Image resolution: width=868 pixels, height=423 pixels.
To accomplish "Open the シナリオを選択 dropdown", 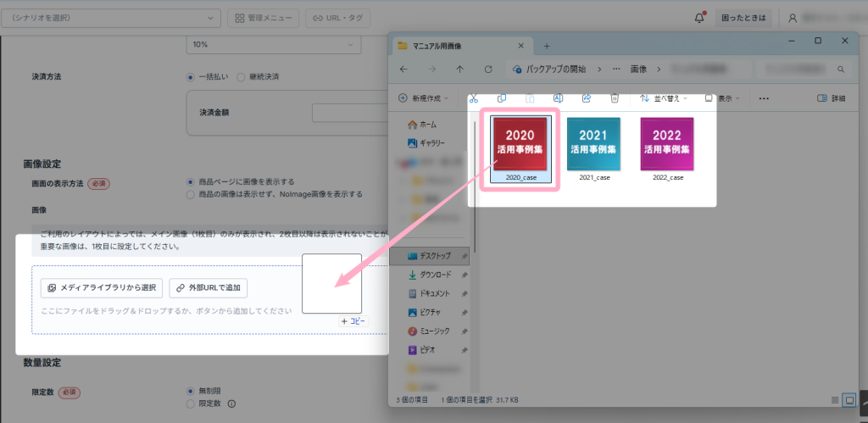I will [x=111, y=18].
